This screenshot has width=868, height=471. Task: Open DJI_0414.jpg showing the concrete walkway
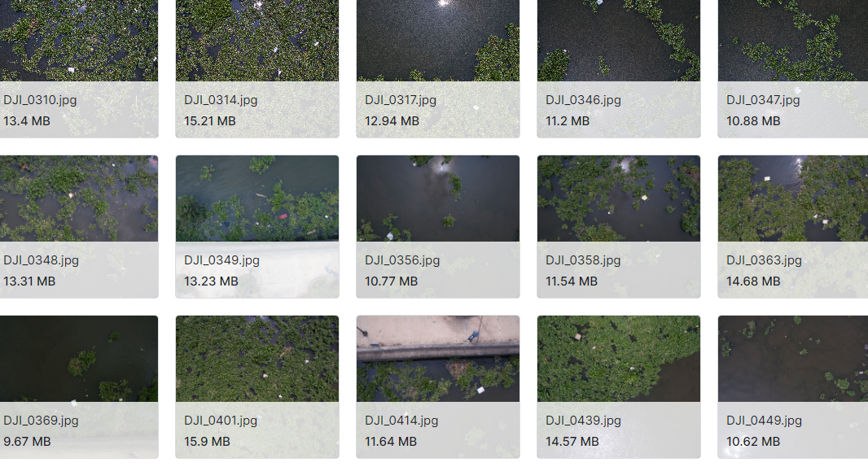pos(438,387)
